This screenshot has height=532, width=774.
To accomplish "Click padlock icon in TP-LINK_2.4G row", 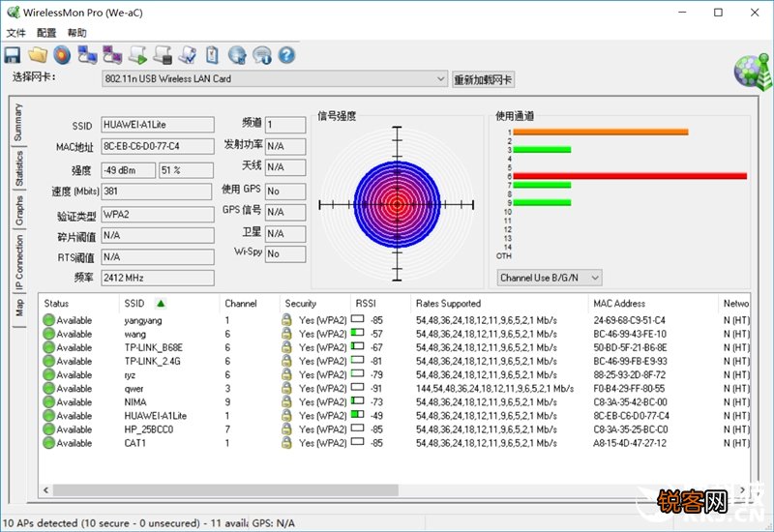I will [286, 361].
